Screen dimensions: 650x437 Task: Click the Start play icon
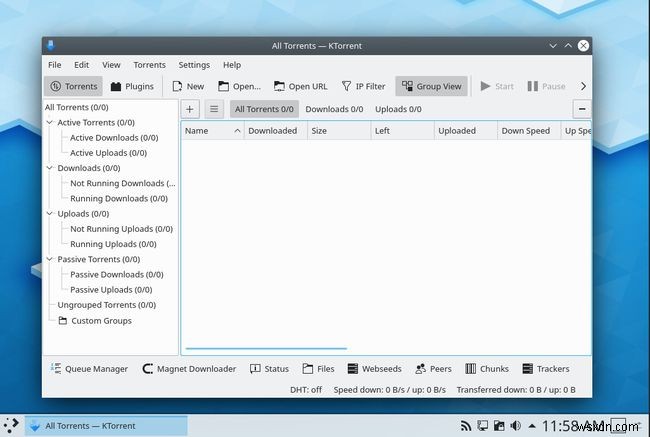click(x=485, y=86)
